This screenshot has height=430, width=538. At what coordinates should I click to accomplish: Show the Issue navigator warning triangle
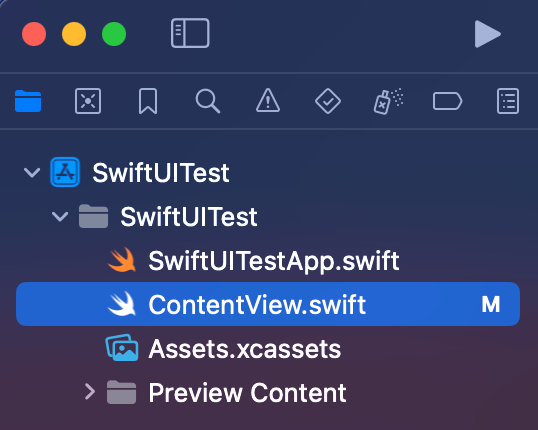[268, 101]
